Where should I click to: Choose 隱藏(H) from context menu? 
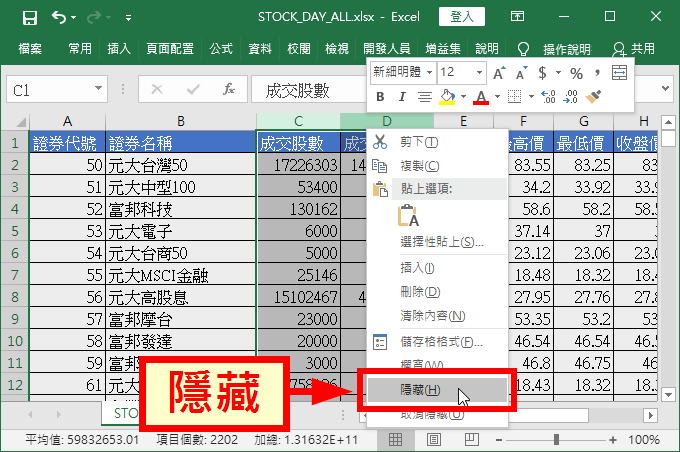pyautogui.click(x=437, y=390)
